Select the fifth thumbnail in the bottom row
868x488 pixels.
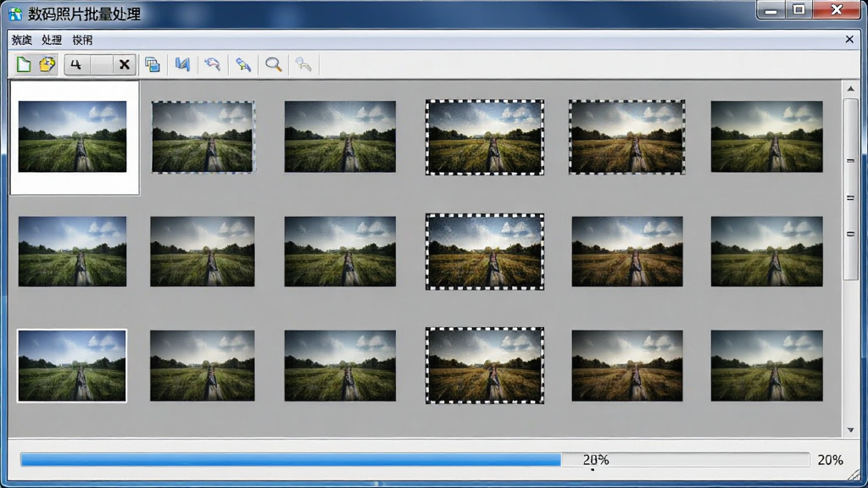pyautogui.click(x=627, y=366)
